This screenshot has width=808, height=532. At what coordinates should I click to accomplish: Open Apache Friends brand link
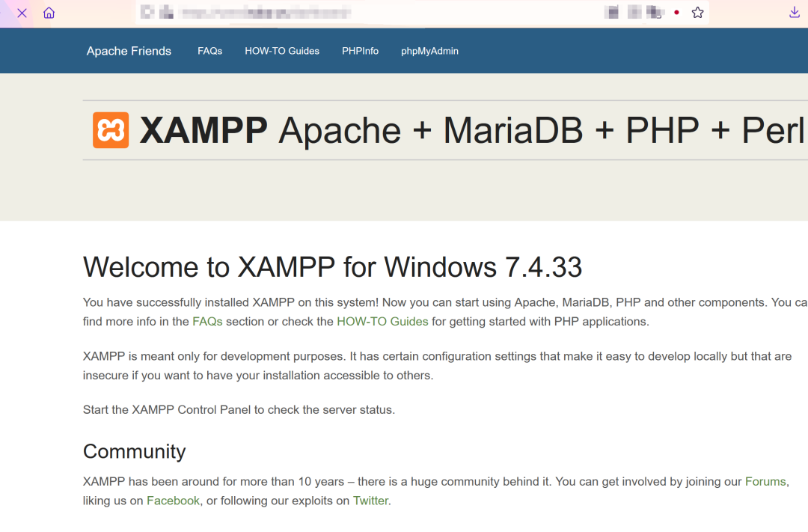click(x=129, y=51)
